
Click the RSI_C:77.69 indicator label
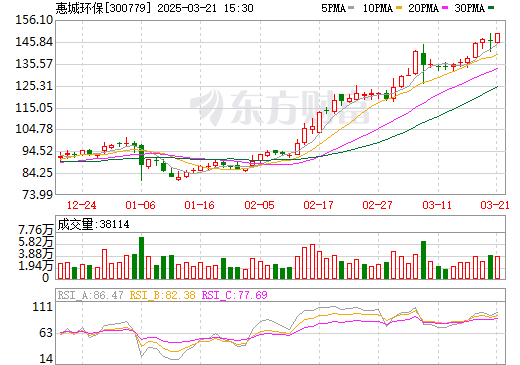pos(235,295)
